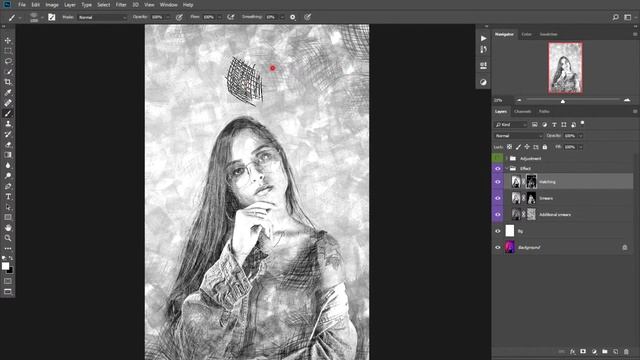Select the Lasso tool
This screenshot has height=360, width=640.
tap(8, 61)
